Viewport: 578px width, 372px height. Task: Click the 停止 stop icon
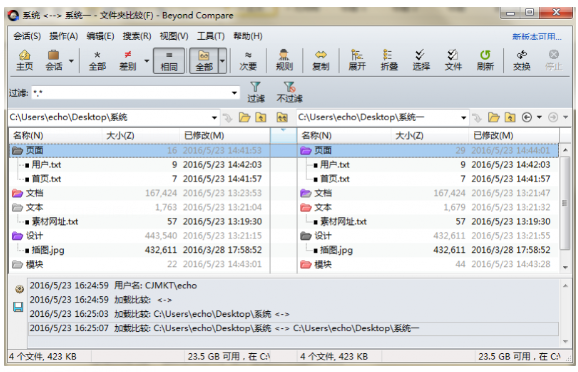click(553, 60)
